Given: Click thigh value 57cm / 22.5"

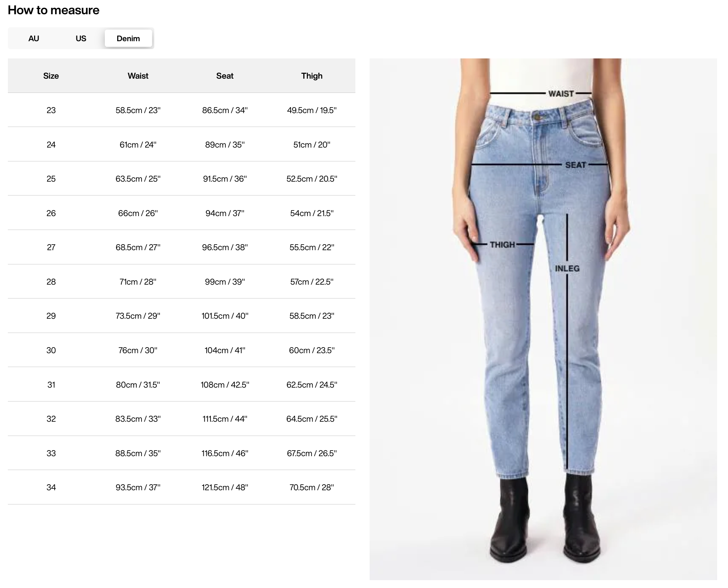Looking at the screenshot, I should click(312, 282).
